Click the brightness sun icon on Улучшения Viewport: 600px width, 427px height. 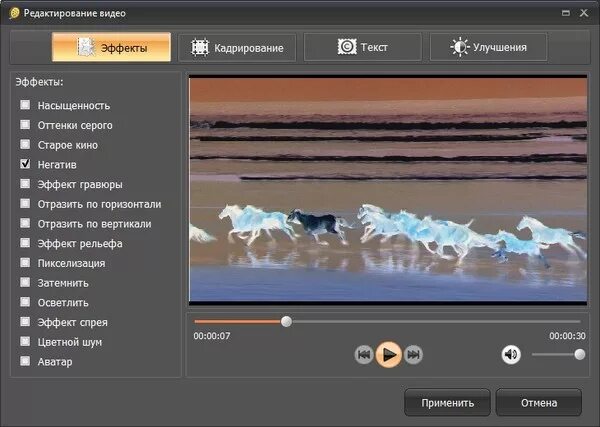[x=460, y=47]
